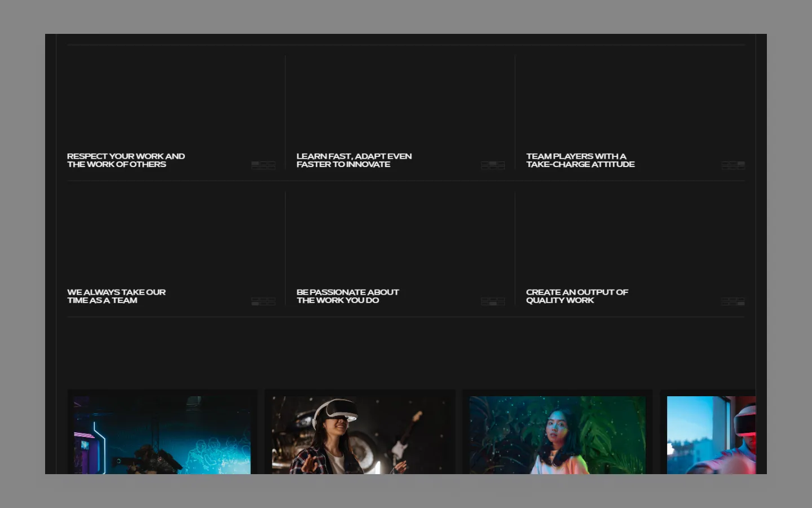
Task: Click 'Create an output of quality work' heading
Action: point(576,296)
